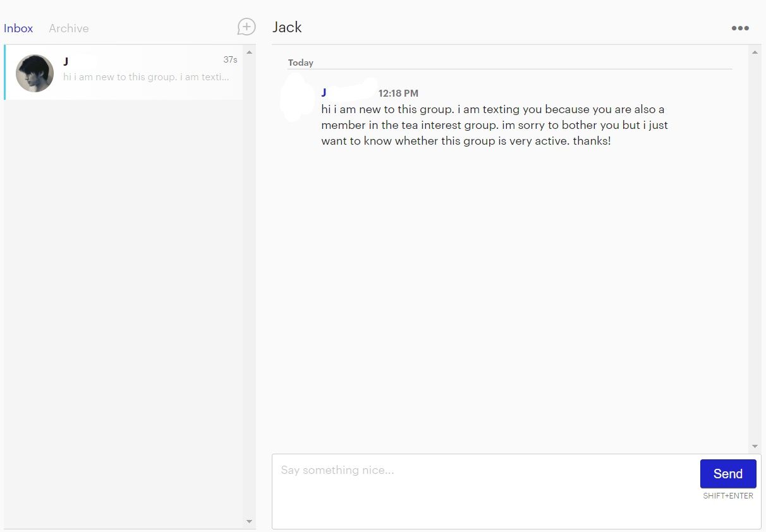Viewport: 766px width, 532px height.
Task: Switch to the Inbox tab
Action: (x=18, y=28)
